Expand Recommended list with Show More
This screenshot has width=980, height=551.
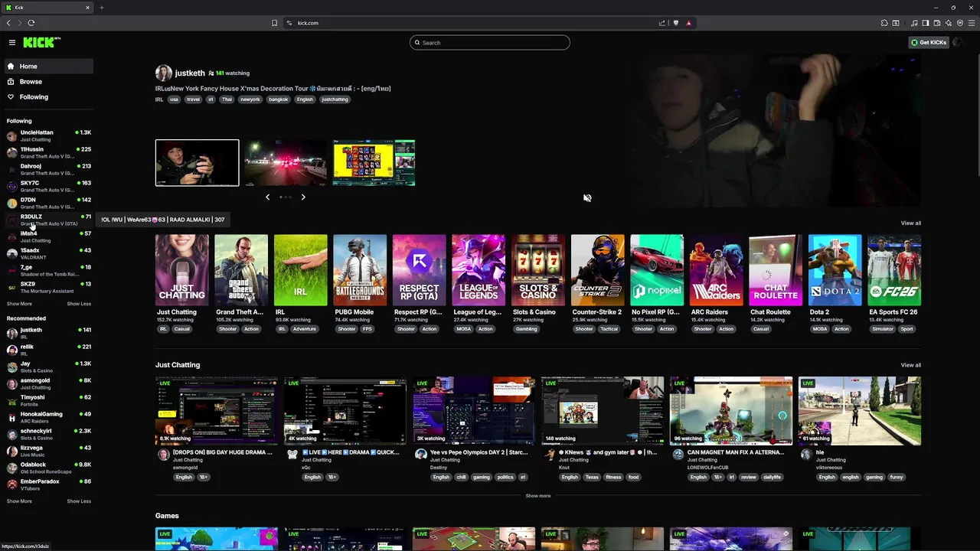(x=19, y=501)
